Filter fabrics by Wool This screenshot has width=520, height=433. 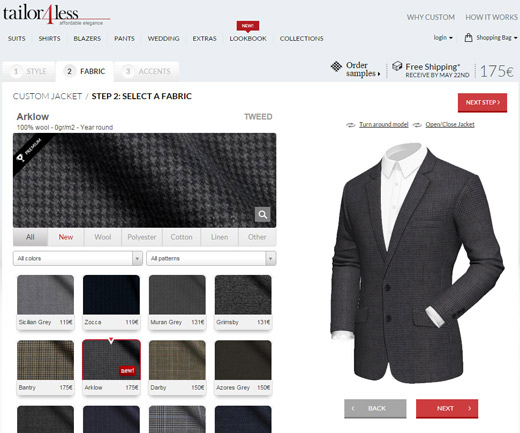tap(103, 237)
